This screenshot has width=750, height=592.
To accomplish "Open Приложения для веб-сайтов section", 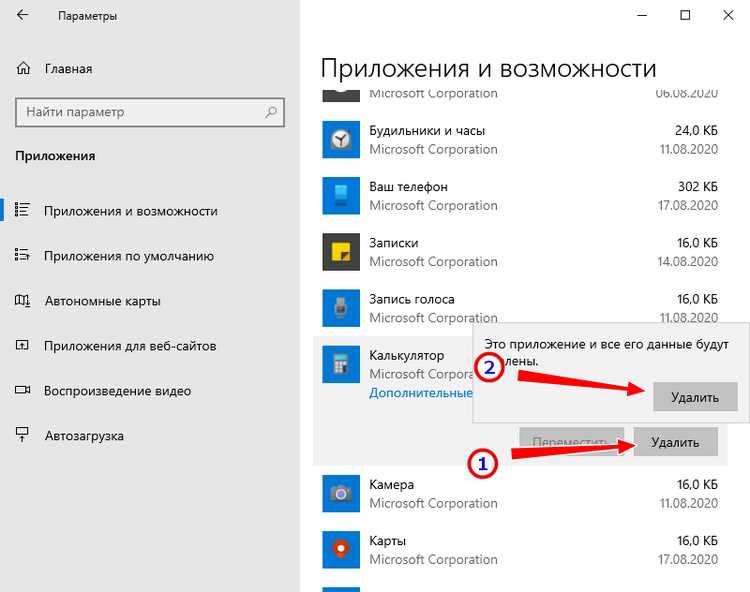I will pyautogui.click(x=130, y=346).
